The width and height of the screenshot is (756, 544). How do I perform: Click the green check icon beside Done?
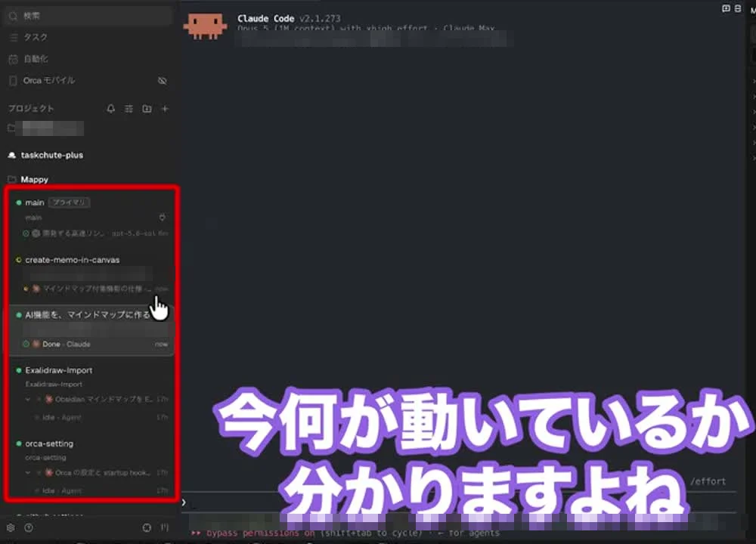pyautogui.click(x=26, y=344)
